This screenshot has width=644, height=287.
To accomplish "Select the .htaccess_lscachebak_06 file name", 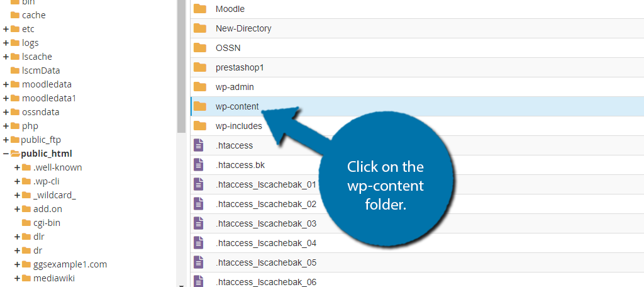I will tap(266, 282).
